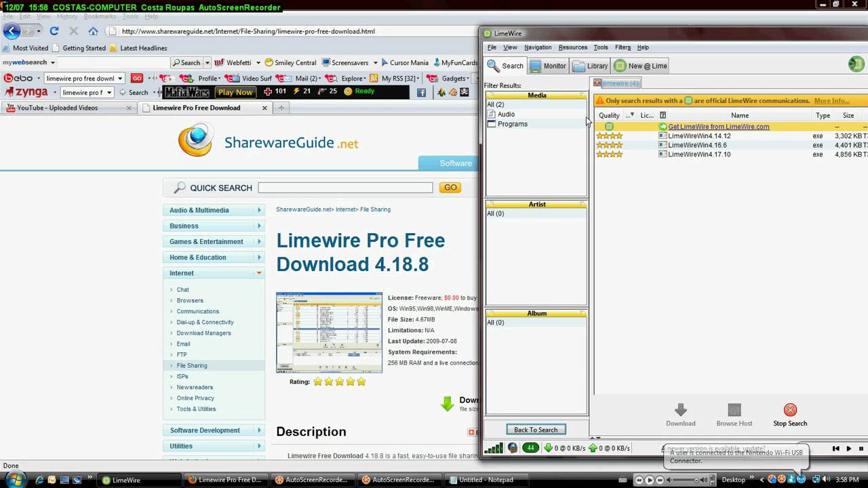868x488 pixels.
Task: Select LimeWireWin4.14.12 result row
Action: point(731,136)
